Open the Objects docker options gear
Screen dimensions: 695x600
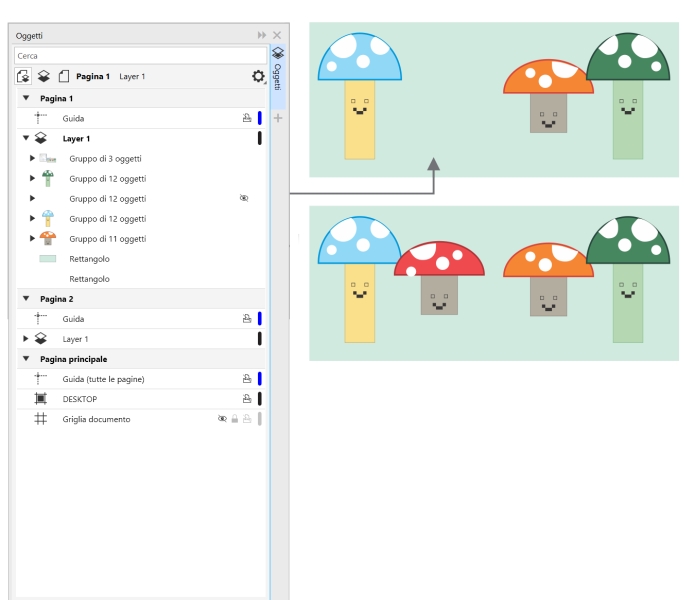pyautogui.click(x=258, y=77)
